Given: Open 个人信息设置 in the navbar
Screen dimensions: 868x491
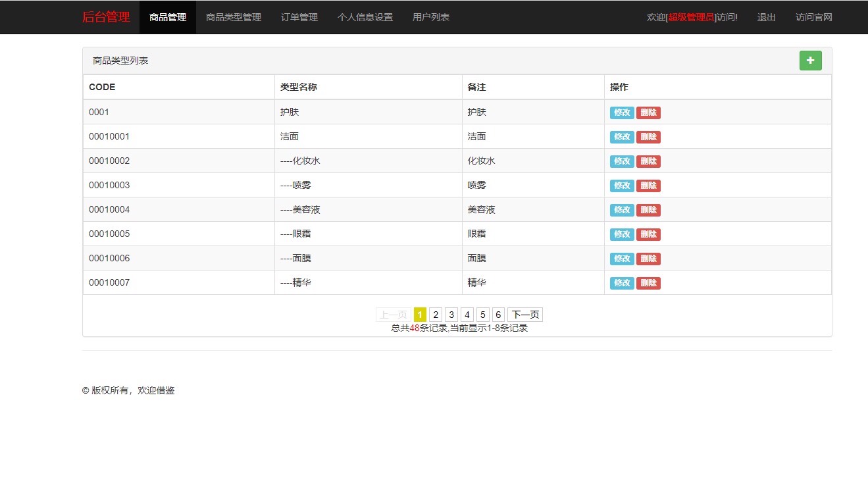Looking at the screenshot, I should coord(365,17).
